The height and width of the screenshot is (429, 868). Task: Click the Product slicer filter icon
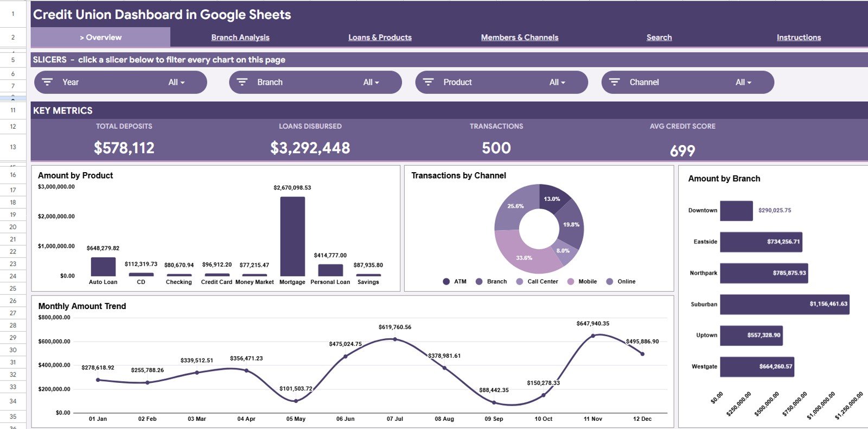[428, 82]
